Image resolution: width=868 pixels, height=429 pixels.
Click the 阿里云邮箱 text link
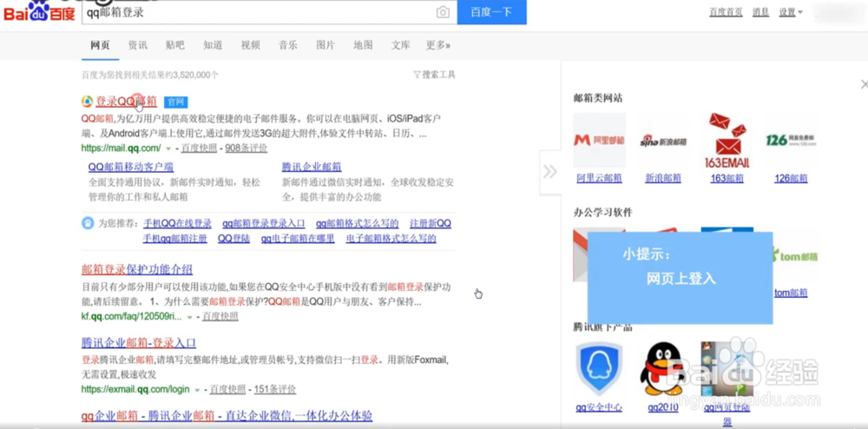pos(599,178)
